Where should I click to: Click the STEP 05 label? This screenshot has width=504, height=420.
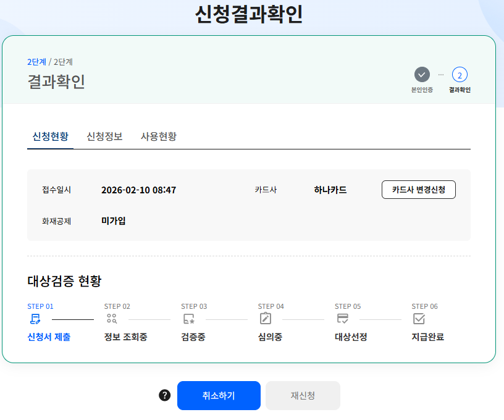click(348, 306)
